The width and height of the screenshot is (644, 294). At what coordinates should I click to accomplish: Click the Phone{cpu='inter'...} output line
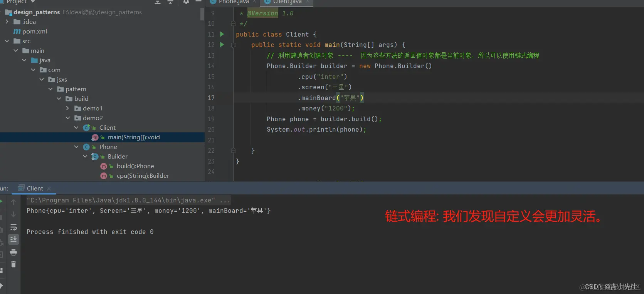[x=148, y=211]
